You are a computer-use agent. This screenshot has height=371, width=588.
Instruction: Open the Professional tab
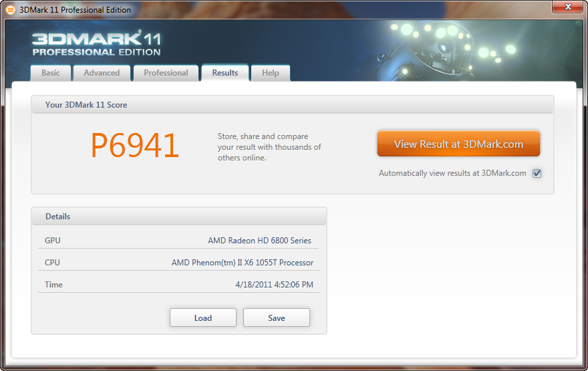(166, 73)
